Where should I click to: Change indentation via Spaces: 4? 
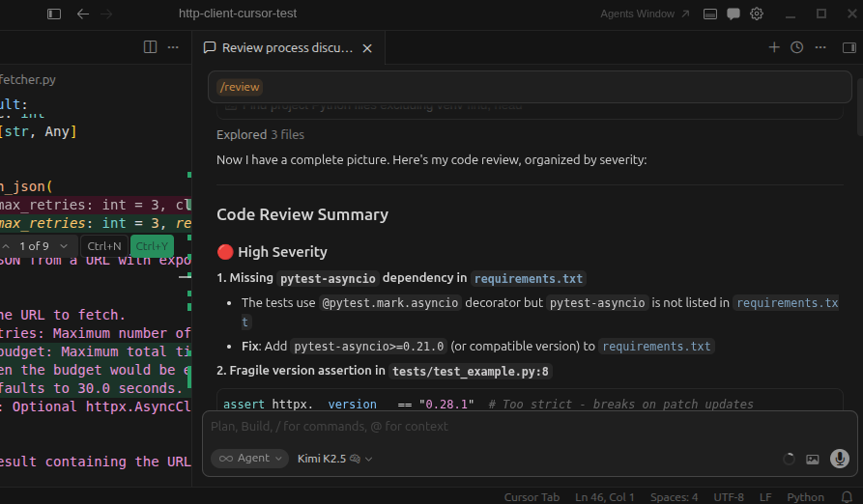674,497
